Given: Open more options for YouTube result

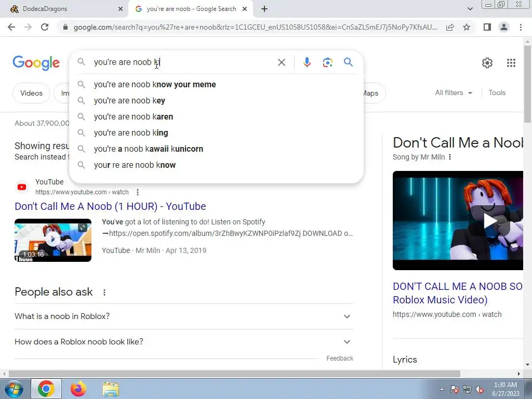Looking at the screenshot, I should (137, 192).
